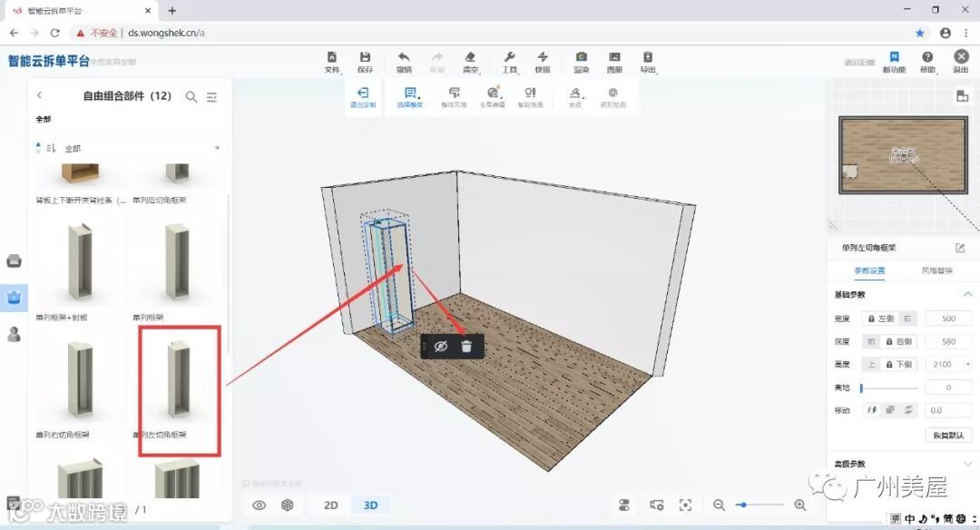This screenshot has height=530, width=980.
Task: Click the rule check icon
Action: [x=613, y=97]
